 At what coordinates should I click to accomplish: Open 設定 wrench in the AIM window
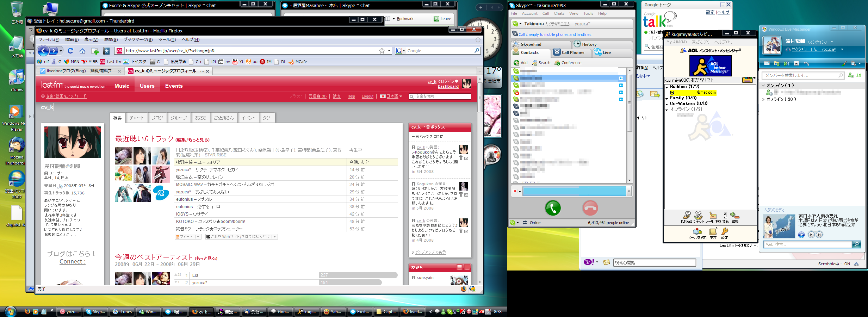pyautogui.click(x=725, y=234)
